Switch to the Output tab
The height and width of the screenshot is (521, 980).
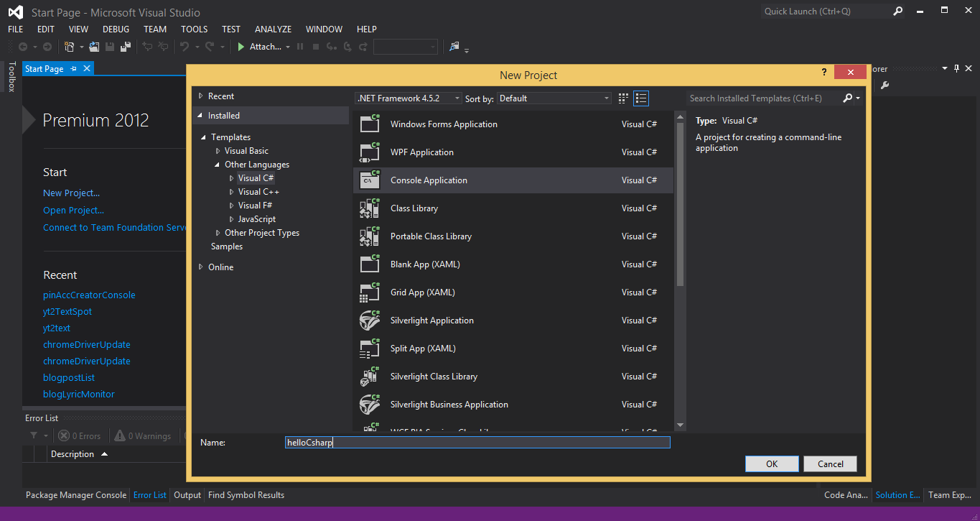click(x=187, y=495)
